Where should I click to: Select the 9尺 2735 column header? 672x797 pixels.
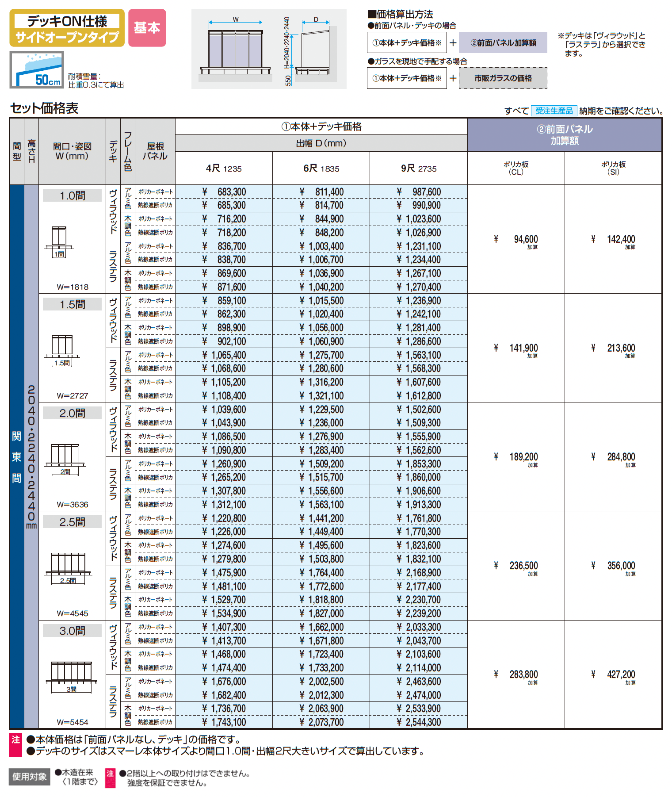(x=418, y=169)
